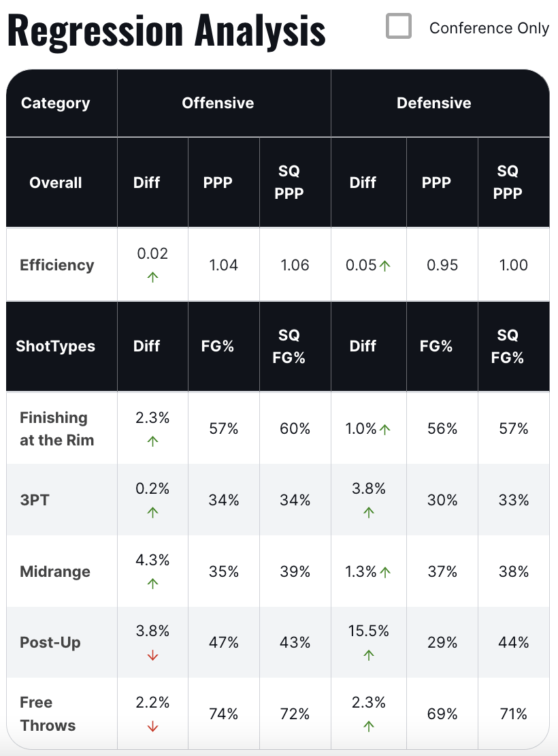This screenshot has width=558, height=756.
Task: Click the Regression Analysis heading
Action: pos(167,31)
